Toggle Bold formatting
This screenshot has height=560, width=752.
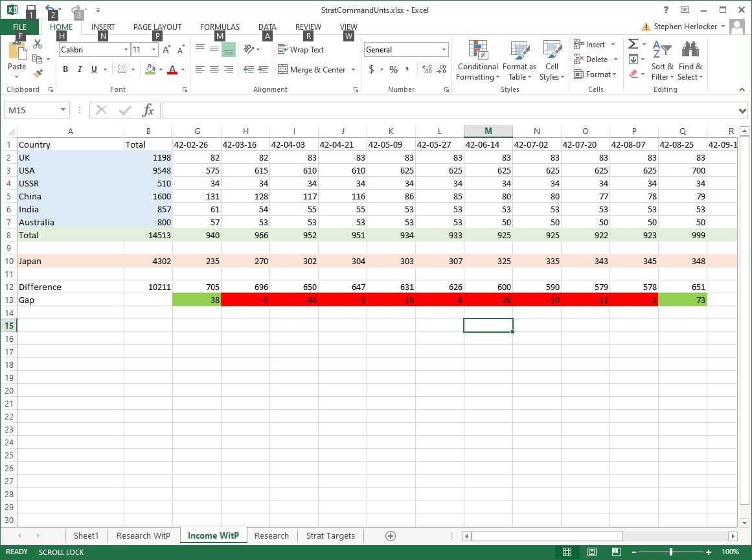point(65,69)
